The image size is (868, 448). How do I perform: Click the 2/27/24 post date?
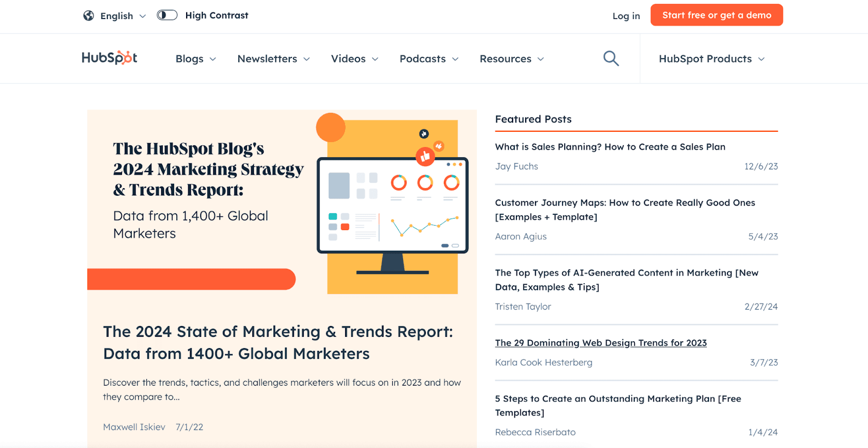pyautogui.click(x=761, y=306)
